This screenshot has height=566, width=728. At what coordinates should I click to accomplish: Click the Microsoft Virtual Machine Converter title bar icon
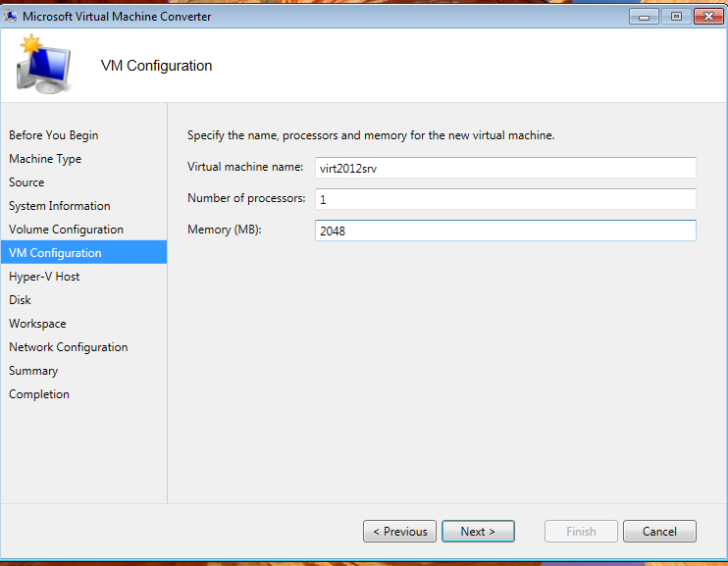click(x=11, y=16)
